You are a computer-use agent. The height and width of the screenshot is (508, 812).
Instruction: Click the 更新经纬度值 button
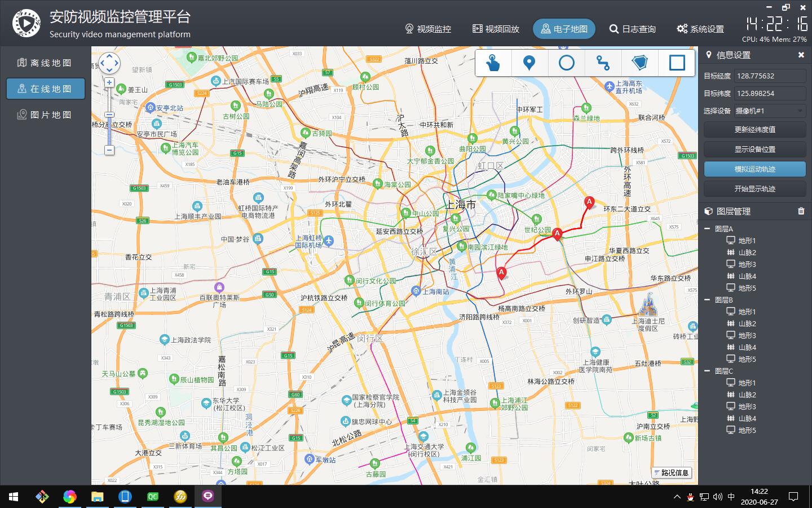[x=754, y=129]
